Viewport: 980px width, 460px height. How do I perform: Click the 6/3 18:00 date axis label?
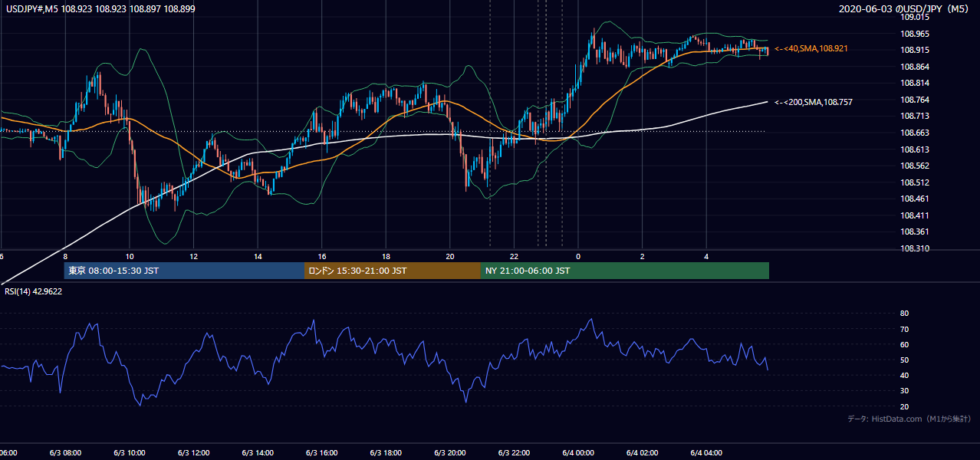[386, 453]
